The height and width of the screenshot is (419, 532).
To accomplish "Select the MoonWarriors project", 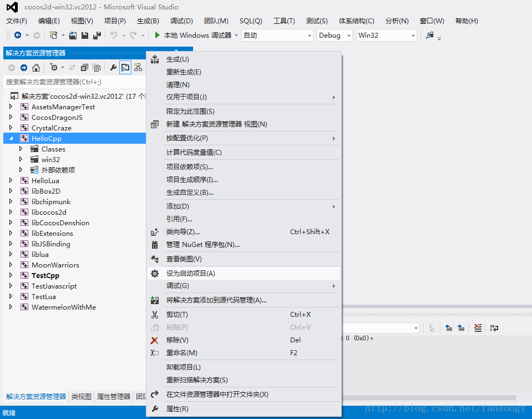I will point(55,265).
